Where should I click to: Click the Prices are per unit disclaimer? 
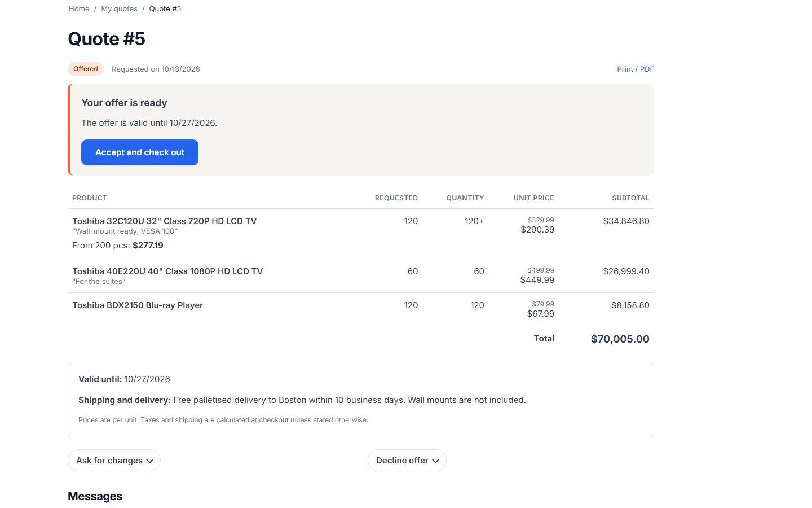223,419
